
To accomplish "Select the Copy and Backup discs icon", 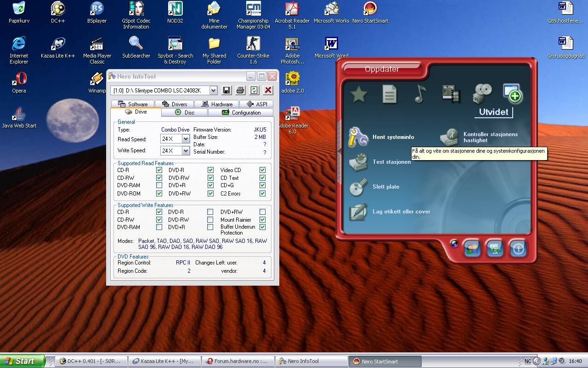I will 482,93.
